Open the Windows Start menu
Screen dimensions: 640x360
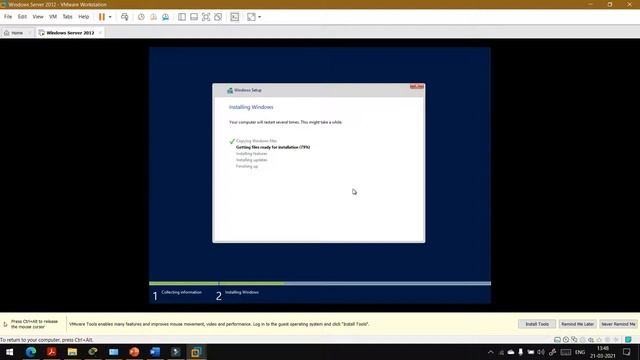(10, 352)
